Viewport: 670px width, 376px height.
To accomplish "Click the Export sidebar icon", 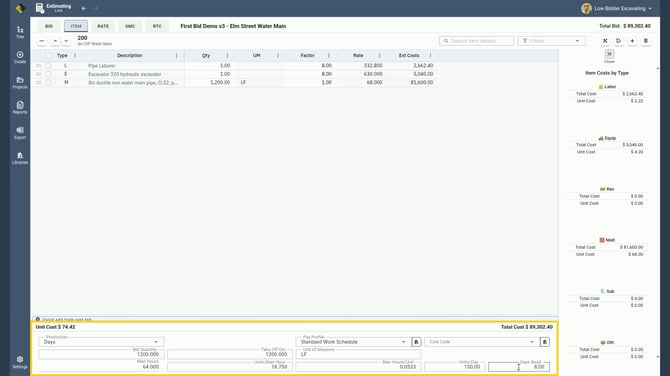I will [20, 133].
